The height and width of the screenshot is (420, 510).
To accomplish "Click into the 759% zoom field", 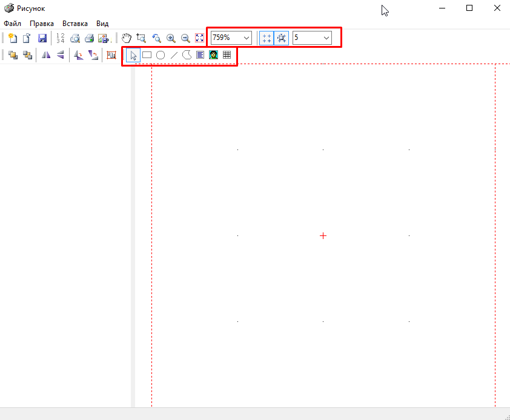I will click(x=227, y=38).
